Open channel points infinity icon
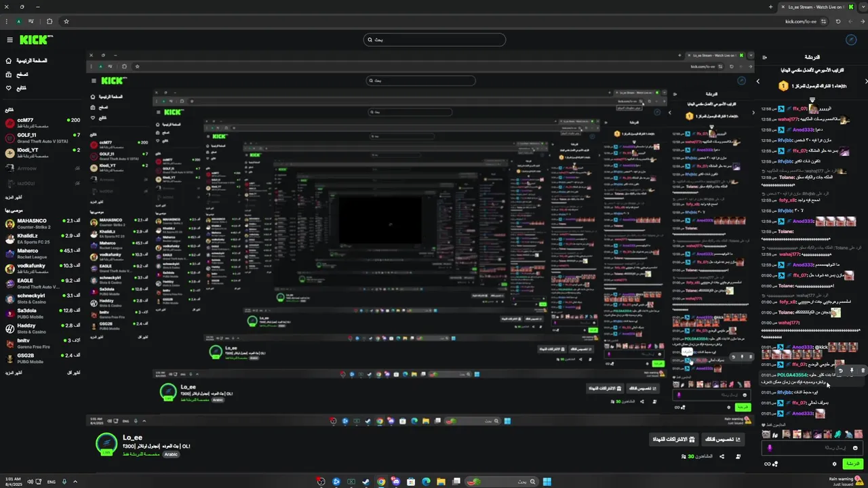Viewport: 868px width, 488px height. coord(768,464)
